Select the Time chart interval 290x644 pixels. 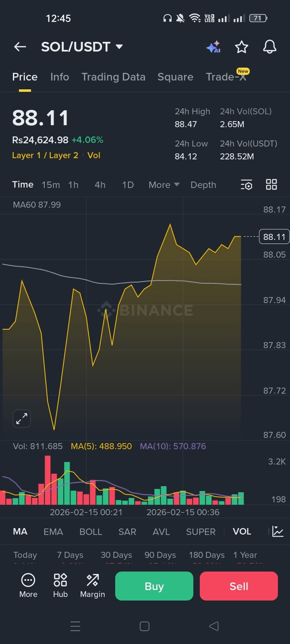tap(23, 185)
